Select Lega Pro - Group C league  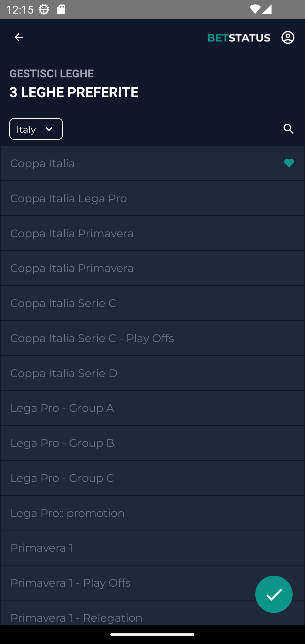coord(152,478)
